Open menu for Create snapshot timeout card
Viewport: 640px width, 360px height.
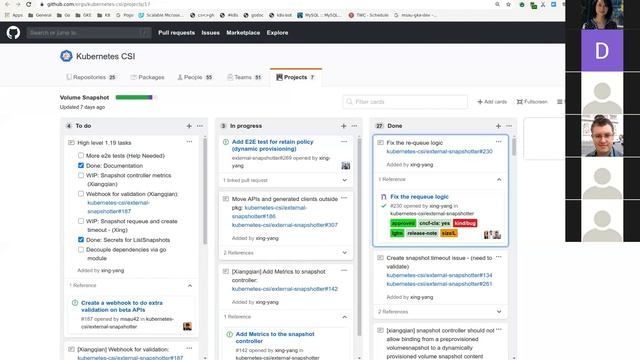(x=499, y=257)
